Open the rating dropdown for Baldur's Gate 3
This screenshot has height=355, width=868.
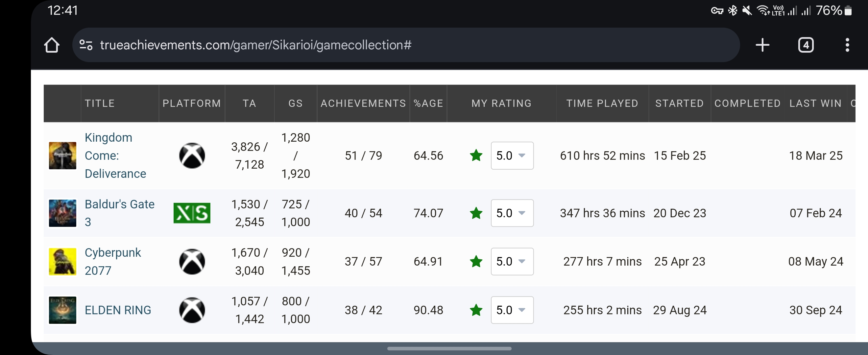coord(512,213)
